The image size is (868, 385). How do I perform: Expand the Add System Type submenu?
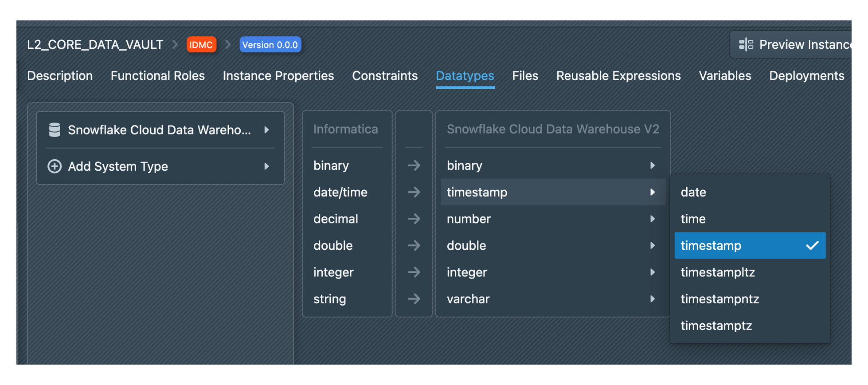[x=266, y=166]
